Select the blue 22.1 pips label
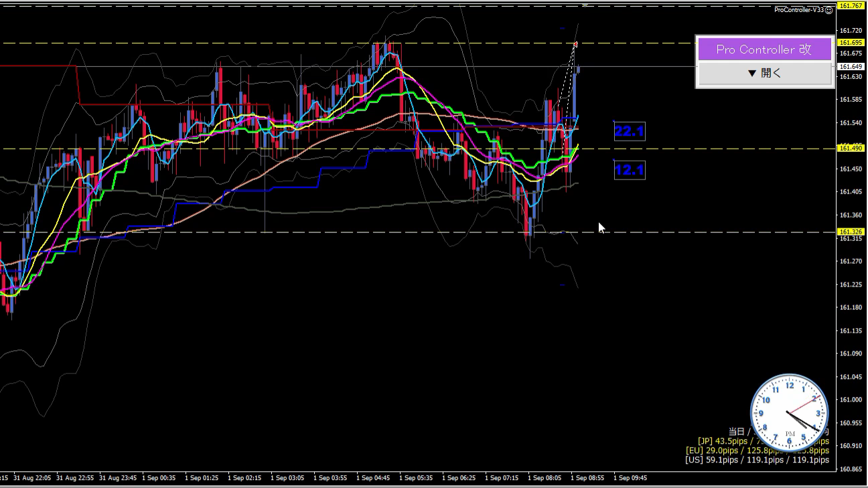The image size is (868, 488). click(629, 131)
